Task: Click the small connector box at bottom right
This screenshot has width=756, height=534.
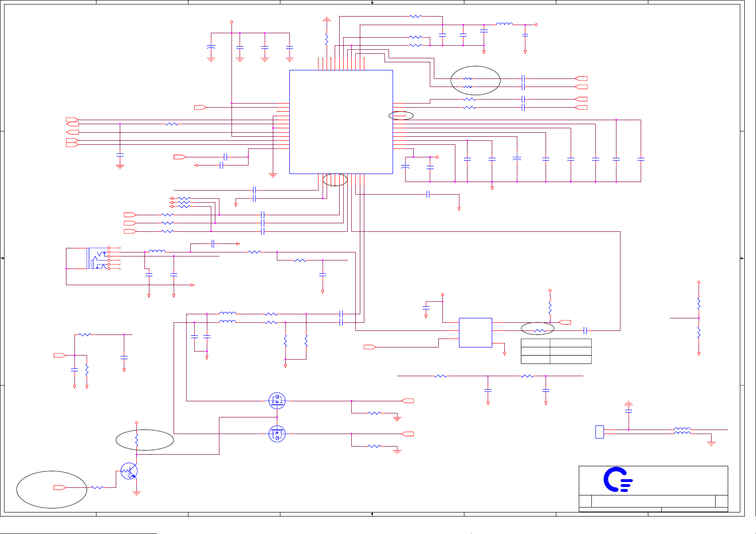Action: [599, 432]
